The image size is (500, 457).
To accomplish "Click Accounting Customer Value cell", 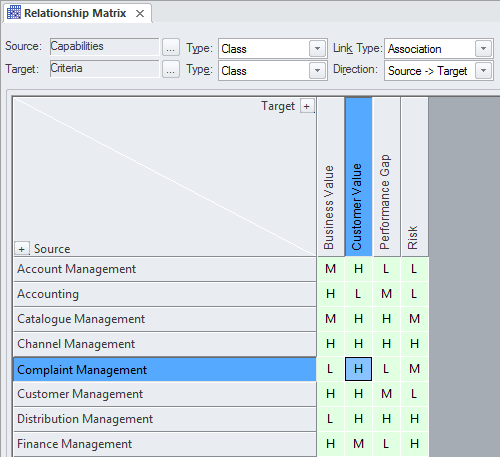I will pyautogui.click(x=359, y=294).
